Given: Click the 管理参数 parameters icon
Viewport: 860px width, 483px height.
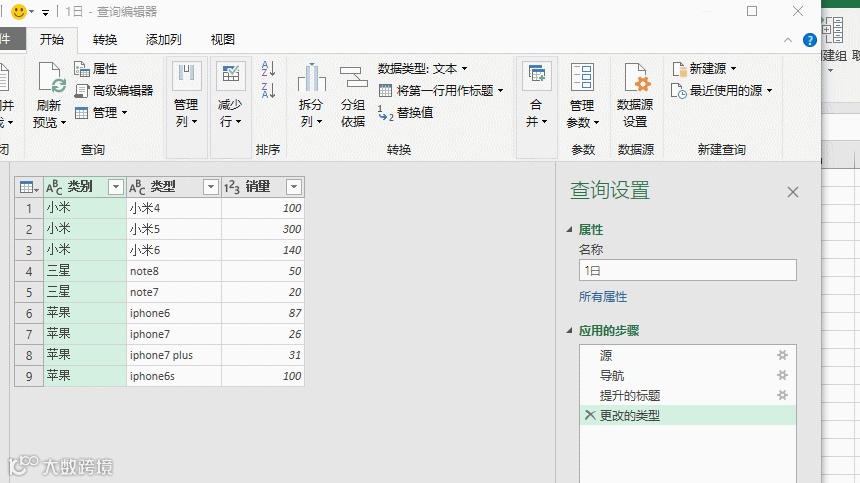Looking at the screenshot, I should tap(582, 77).
